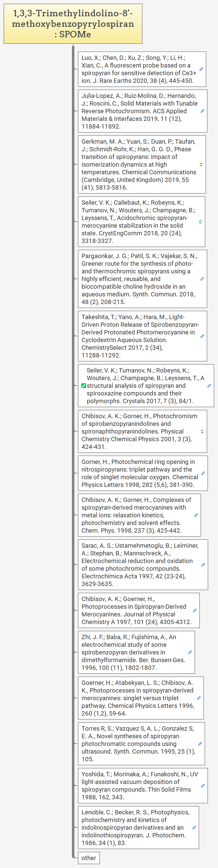218x868 pixels.
Task: Open link icon on Lenoble J. Photochem. node
Action: 194,828
